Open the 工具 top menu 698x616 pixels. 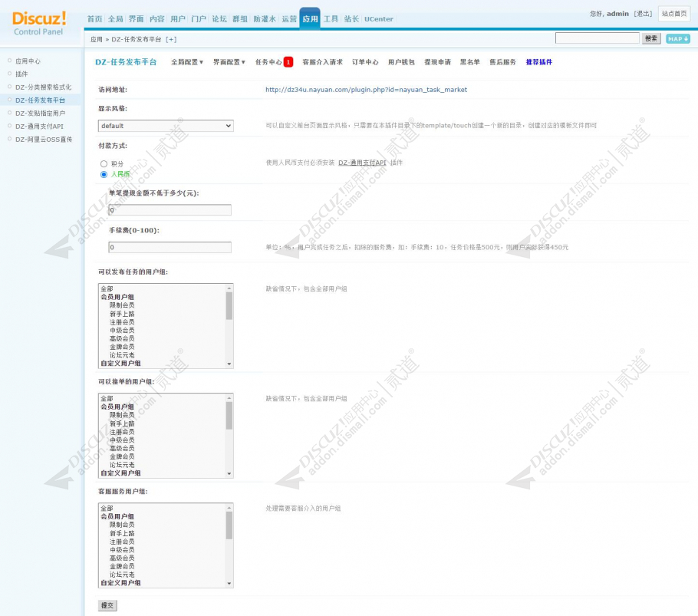331,18
